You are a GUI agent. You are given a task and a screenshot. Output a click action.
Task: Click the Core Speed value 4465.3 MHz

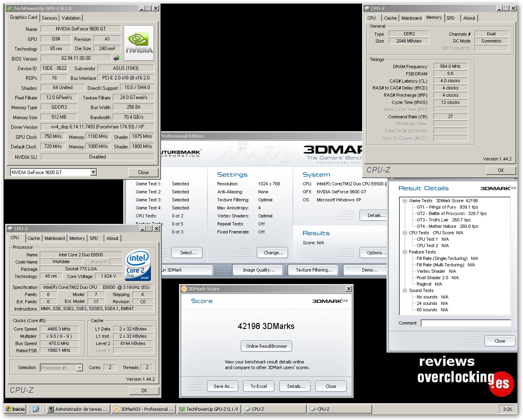click(x=59, y=329)
